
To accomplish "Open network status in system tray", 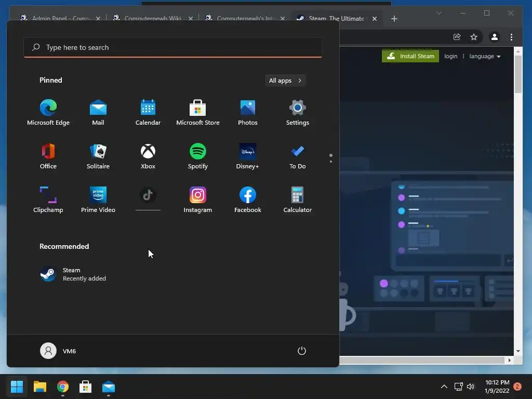I will pos(459,387).
